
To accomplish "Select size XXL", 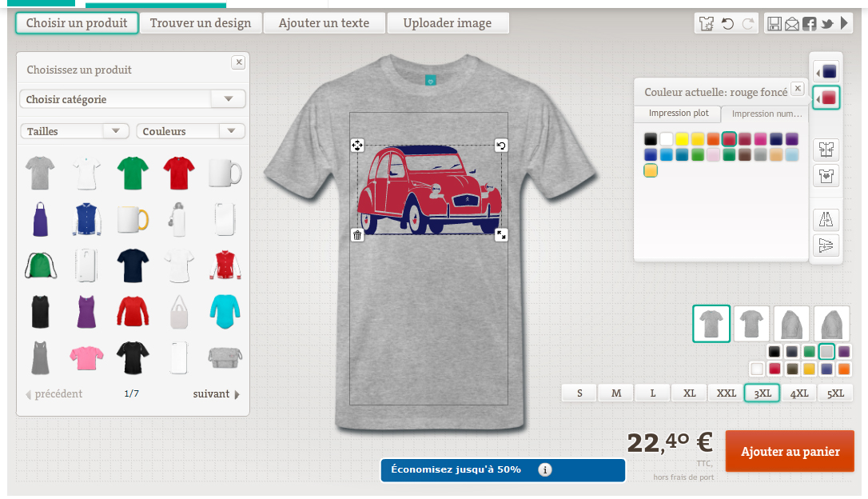I will click(726, 393).
